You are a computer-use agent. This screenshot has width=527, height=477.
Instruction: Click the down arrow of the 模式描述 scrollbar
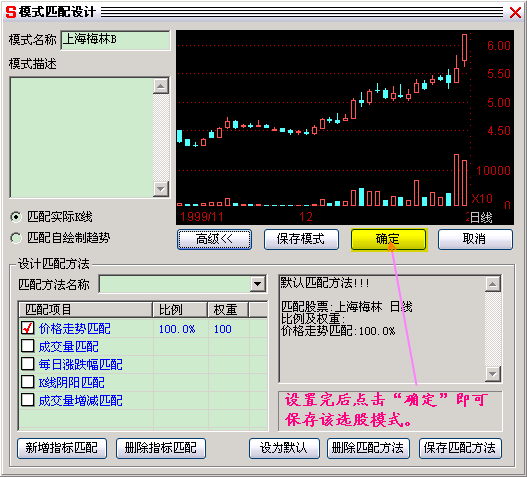[x=161, y=189]
